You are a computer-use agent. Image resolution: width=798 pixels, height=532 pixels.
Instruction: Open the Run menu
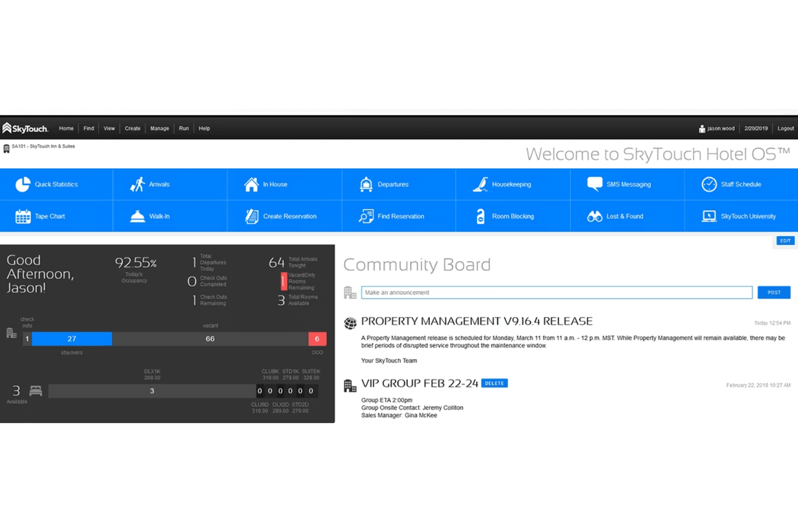point(184,128)
